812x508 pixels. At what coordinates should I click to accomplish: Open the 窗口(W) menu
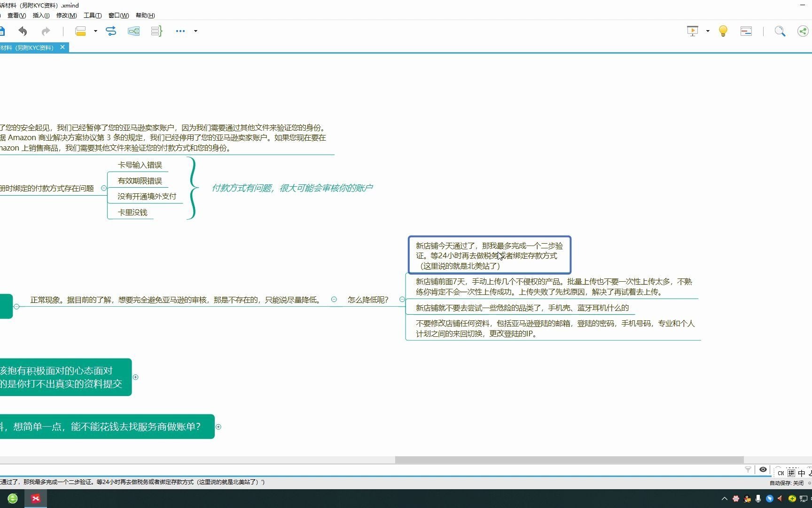(118, 16)
